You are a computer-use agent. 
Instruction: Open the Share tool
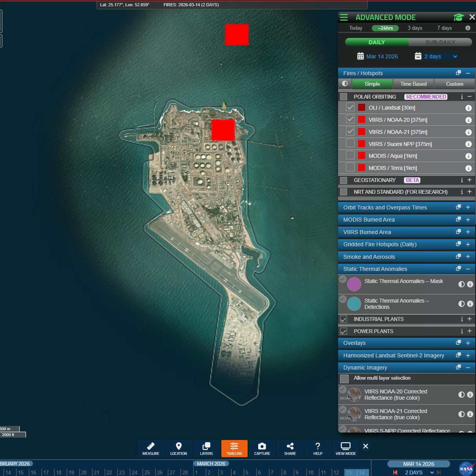pyautogui.click(x=290, y=449)
